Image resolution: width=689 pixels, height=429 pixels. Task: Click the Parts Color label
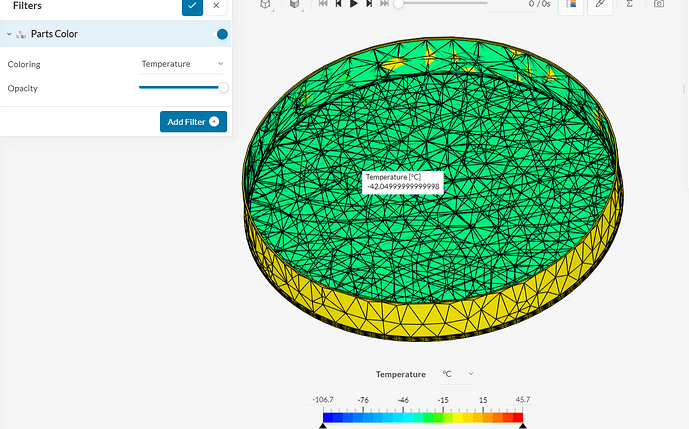54,34
